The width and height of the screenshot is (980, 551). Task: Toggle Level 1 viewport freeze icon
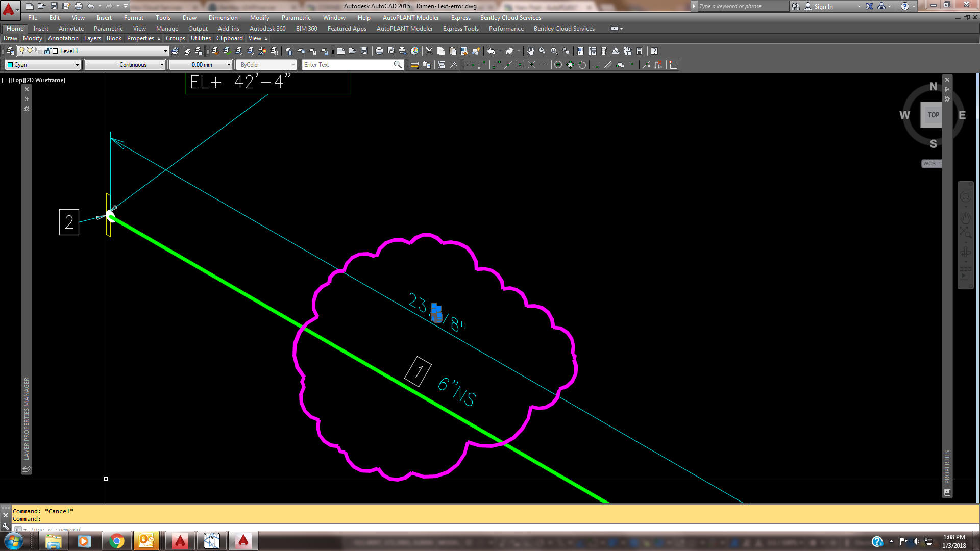tap(38, 51)
